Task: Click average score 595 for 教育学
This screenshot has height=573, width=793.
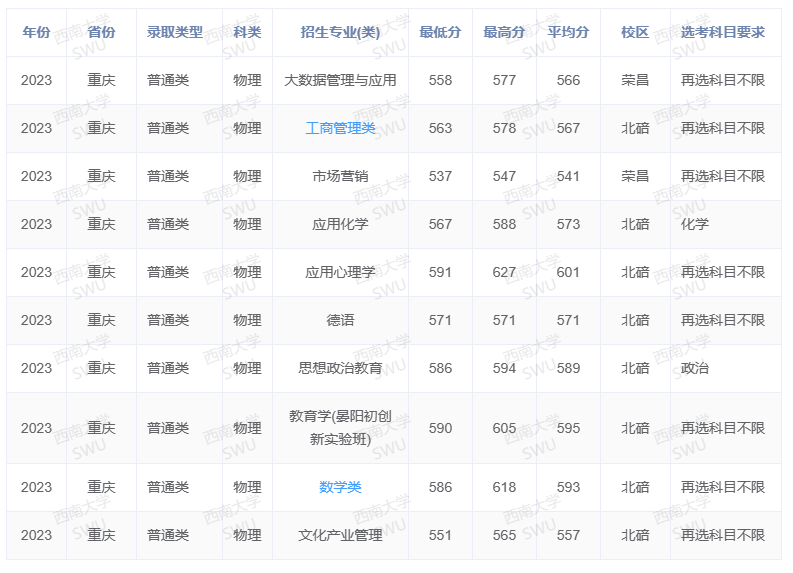Action: (568, 428)
